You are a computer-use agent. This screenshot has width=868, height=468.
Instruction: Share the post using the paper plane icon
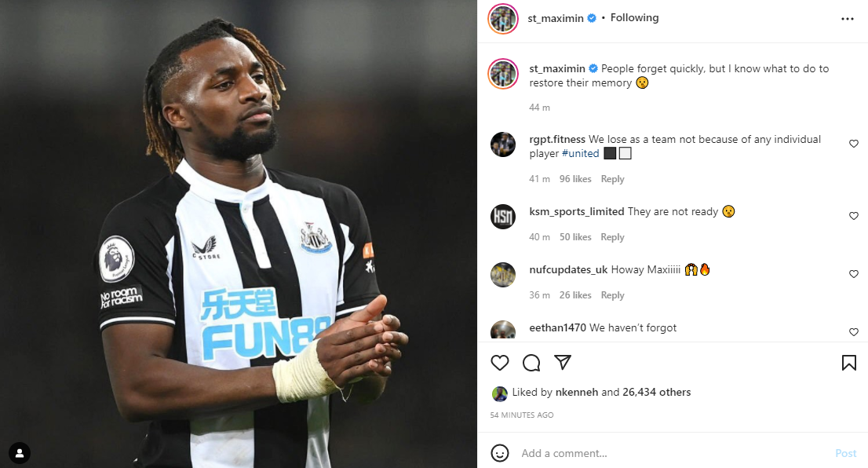(563, 362)
